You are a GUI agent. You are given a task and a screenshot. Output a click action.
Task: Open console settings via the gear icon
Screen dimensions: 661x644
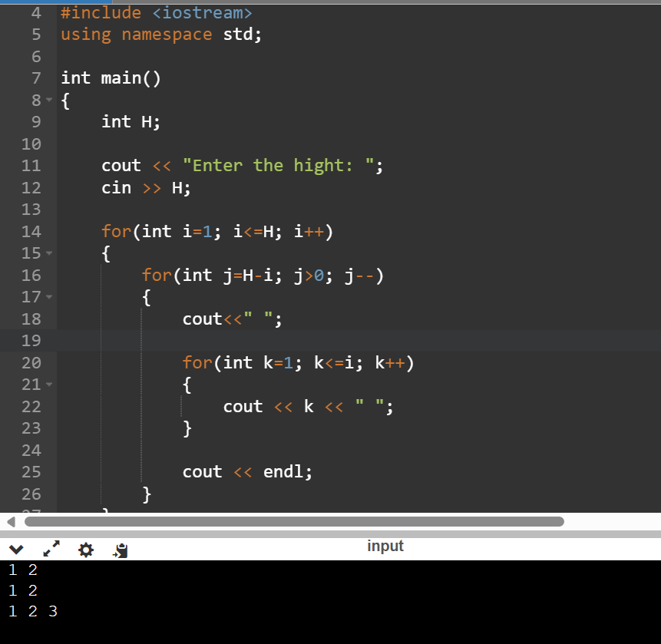point(86,550)
